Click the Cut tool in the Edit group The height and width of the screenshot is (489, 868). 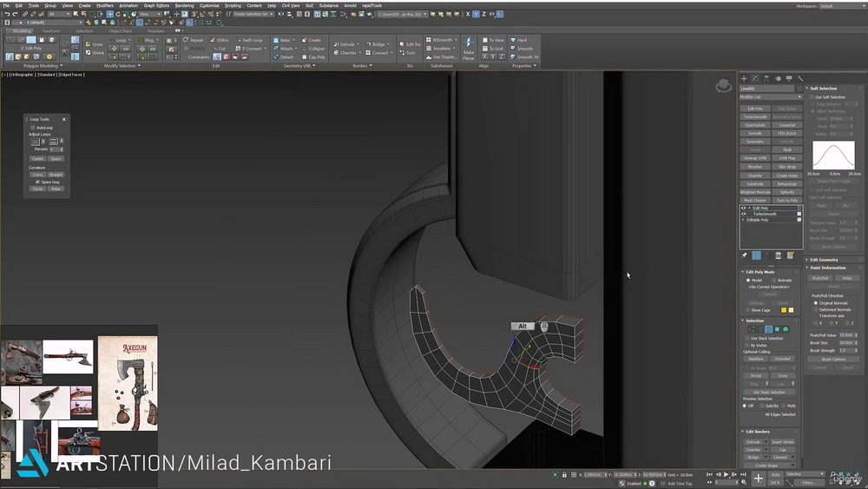pyautogui.click(x=220, y=48)
